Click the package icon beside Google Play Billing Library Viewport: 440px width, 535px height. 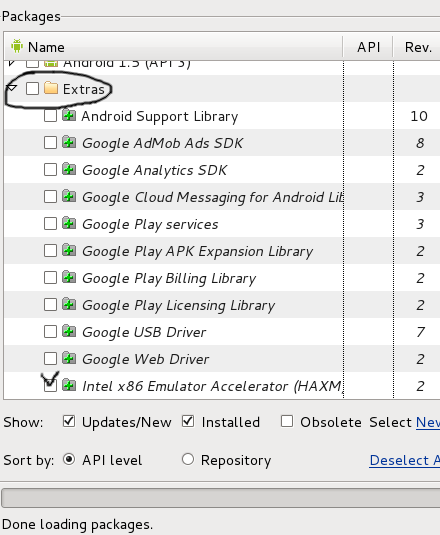[69, 277]
